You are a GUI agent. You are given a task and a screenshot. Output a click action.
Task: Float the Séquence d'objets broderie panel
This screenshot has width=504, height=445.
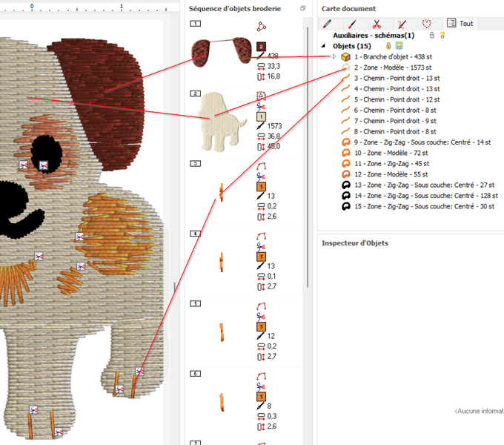point(302,8)
